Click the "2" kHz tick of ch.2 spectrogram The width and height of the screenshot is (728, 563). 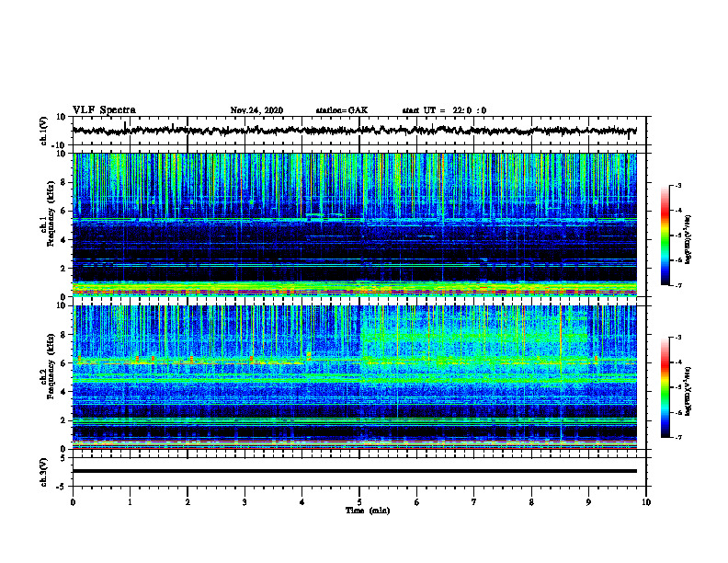point(63,420)
